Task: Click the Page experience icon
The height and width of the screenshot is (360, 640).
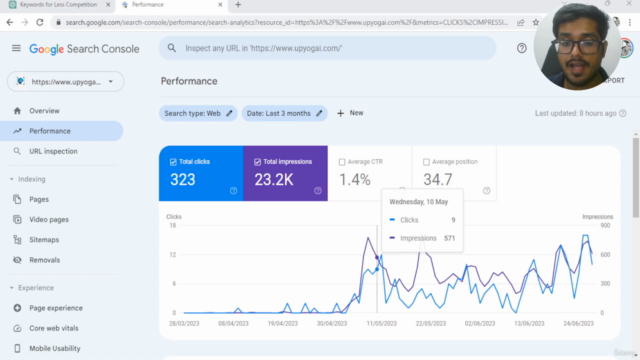Action: [x=17, y=308]
